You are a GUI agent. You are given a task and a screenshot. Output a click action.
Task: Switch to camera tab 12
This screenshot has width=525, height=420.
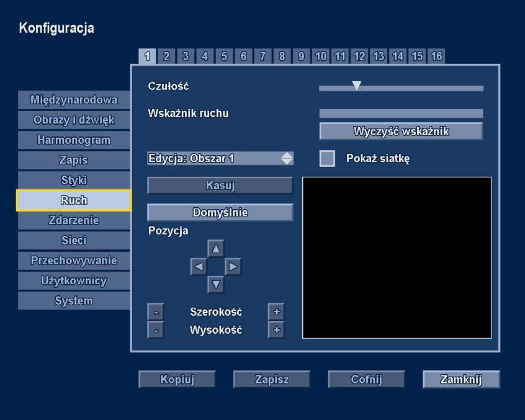tap(359, 56)
